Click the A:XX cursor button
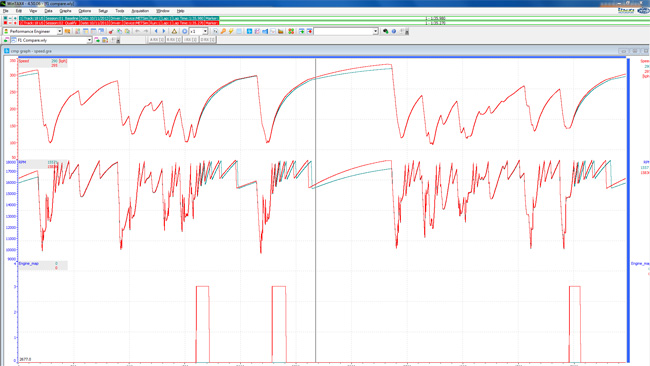Screen dimensions: 650x366 [x=156, y=40]
